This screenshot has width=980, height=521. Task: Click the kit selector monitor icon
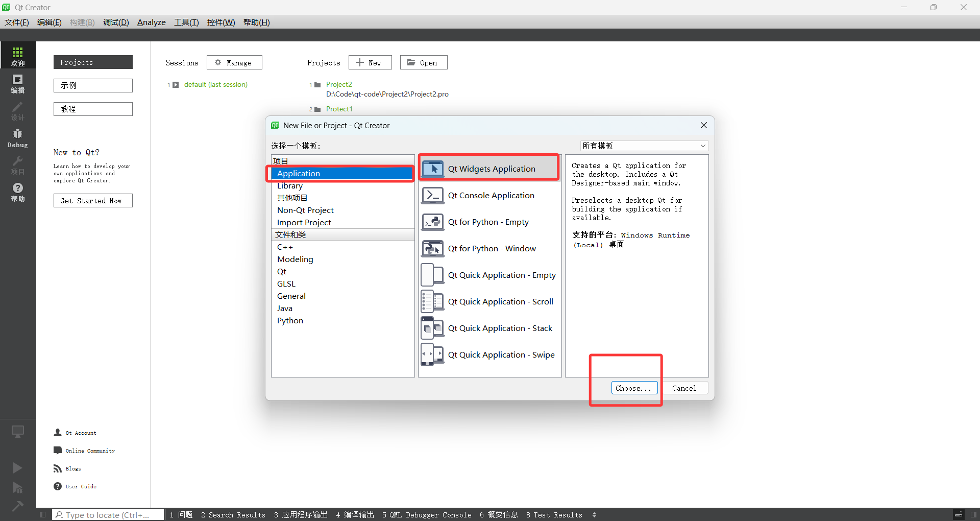18,432
